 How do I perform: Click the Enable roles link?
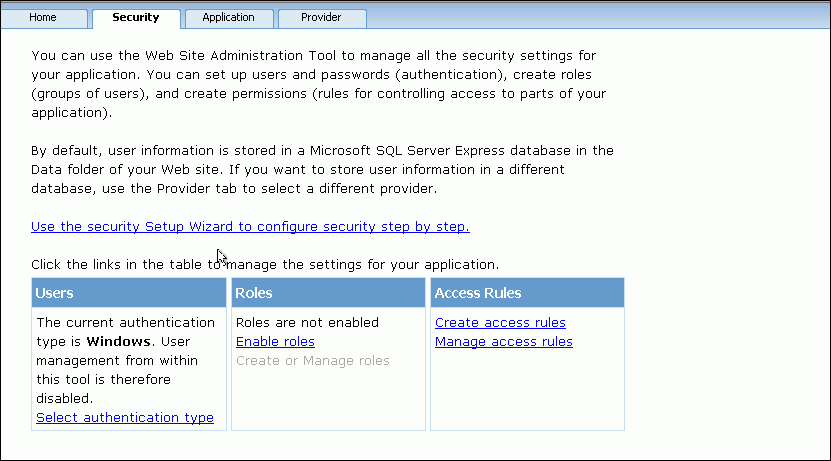[x=275, y=342]
